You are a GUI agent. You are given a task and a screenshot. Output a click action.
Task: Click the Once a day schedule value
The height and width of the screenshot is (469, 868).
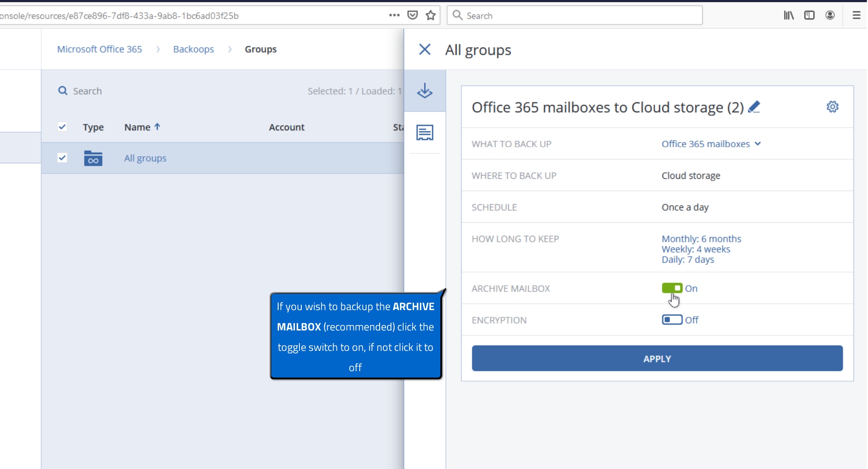[685, 207]
